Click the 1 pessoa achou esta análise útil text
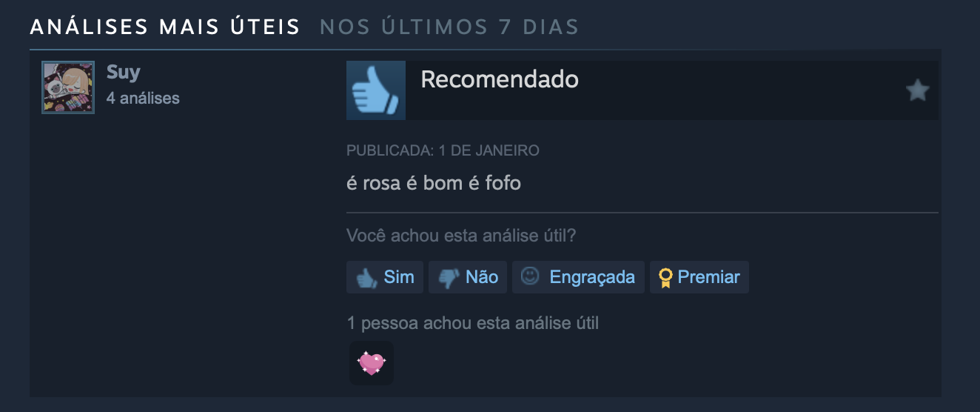This screenshot has width=980, height=412. 472,323
